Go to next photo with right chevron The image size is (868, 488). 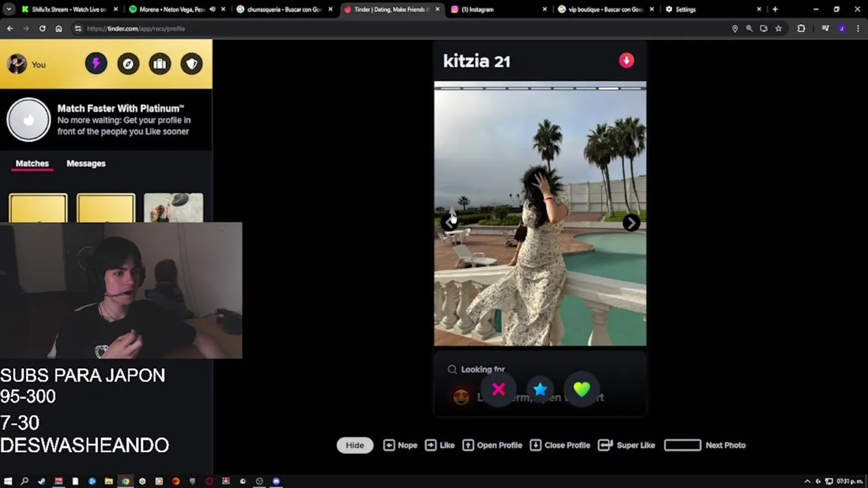pyautogui.click(x=631, y=223)
